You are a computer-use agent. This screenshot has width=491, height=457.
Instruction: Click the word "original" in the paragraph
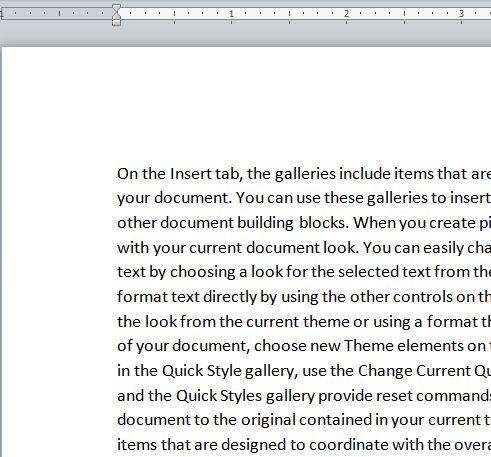coord(268,421)
